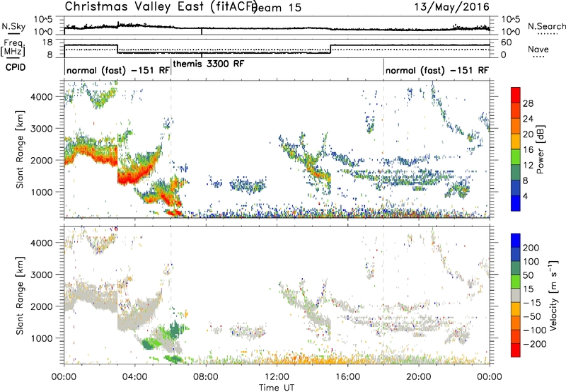Click the '00:00' label at the time axis start
Screen dimensions: 566x392
coord(64,377)
